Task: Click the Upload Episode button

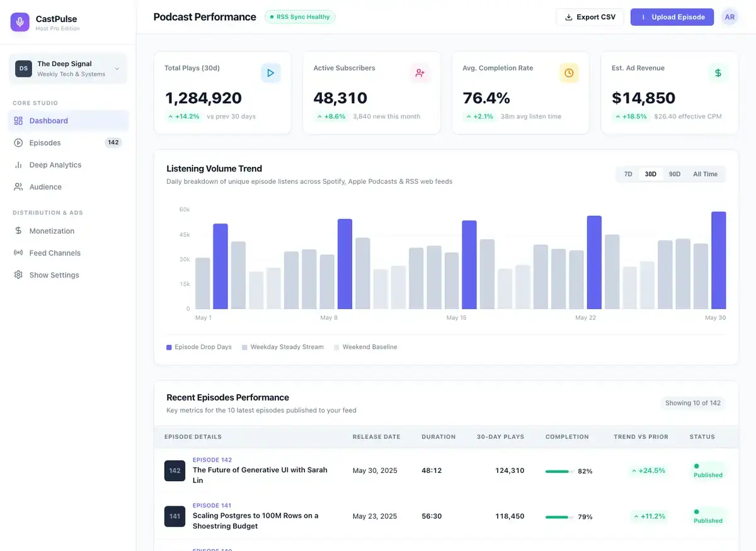Action: tap(672, 17)
